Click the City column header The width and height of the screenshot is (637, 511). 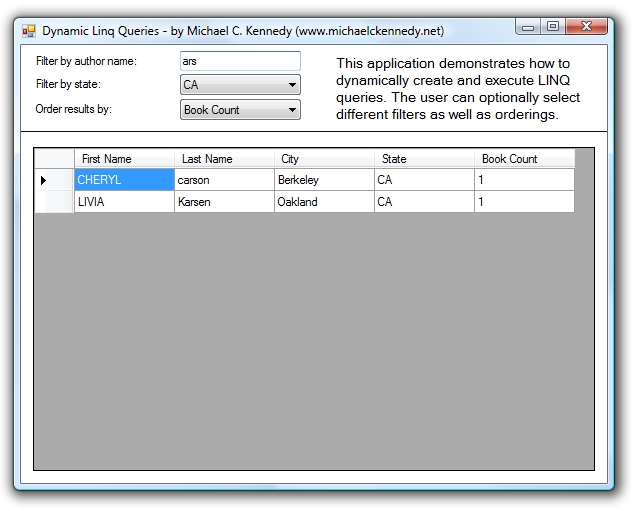click(324, 159)
